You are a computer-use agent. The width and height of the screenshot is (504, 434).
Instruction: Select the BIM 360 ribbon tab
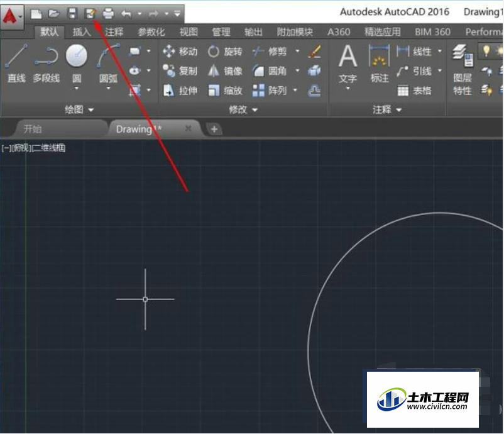pyautogui.click(x=432, y=32)
